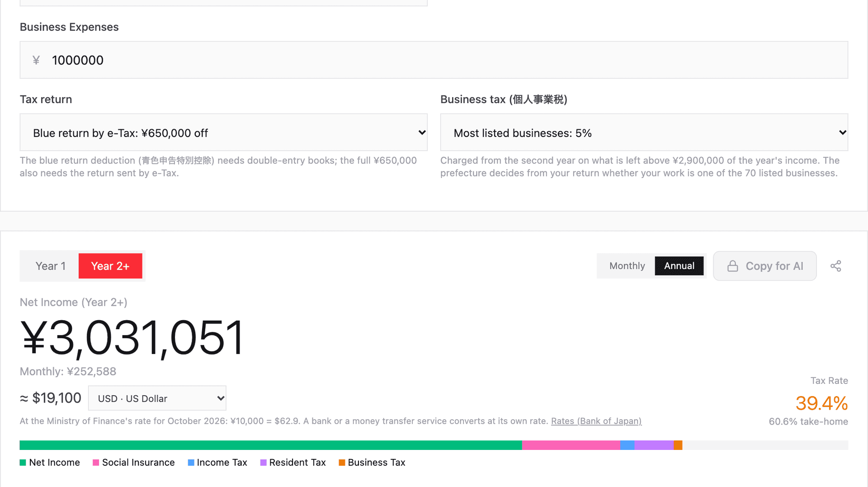
Task: Switch to Year 1 view
Action: coord(51,266)
